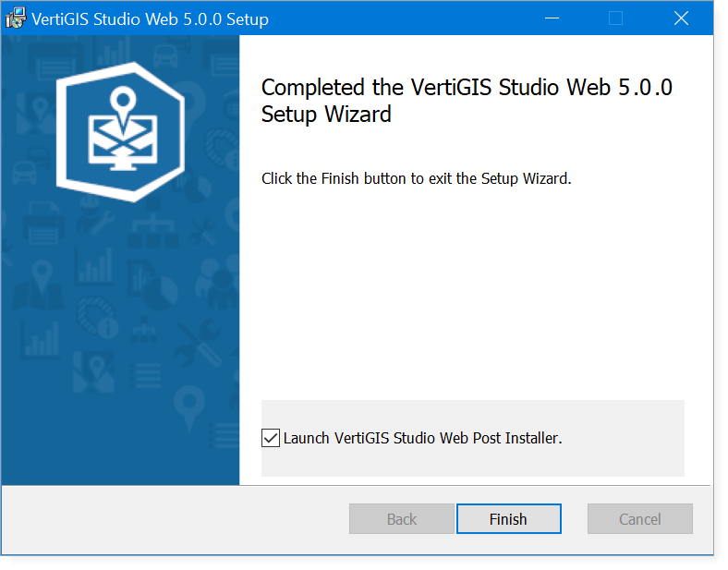The height and width of the screenshot is (570, 728).
Task: Close the Setup wizard window
Action: pos(682,18)
